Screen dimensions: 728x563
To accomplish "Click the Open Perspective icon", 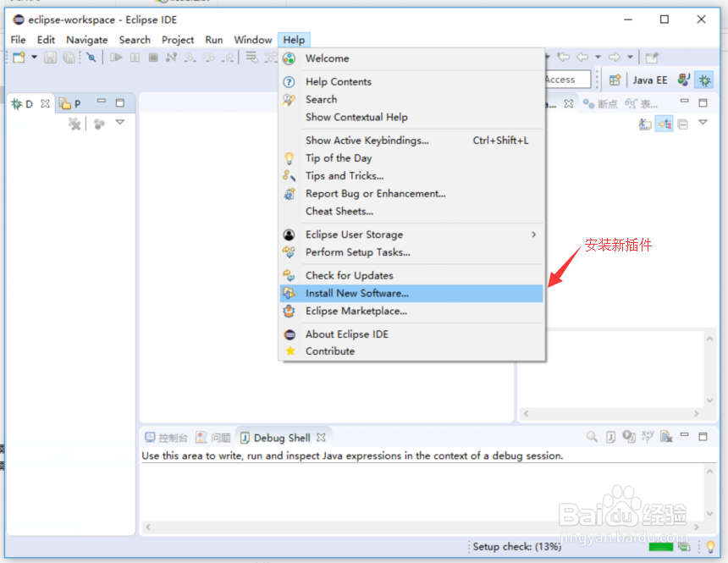I will (x=615, y=80).
